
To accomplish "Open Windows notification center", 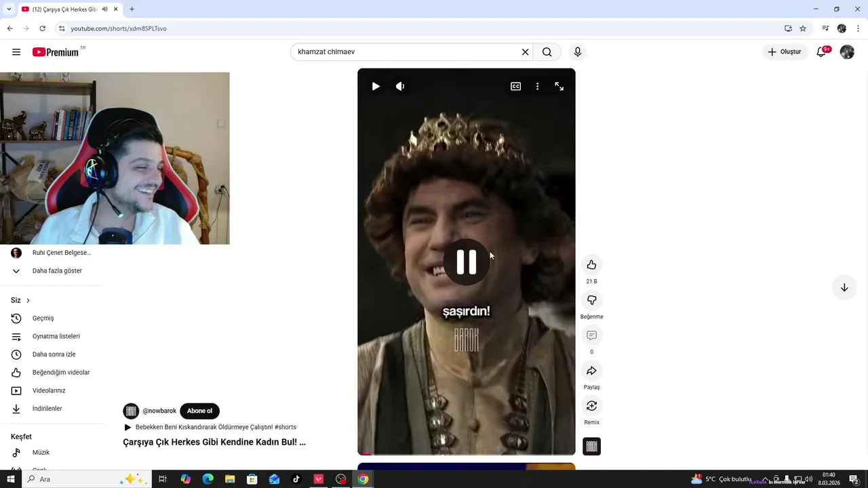I will (854, 479).
